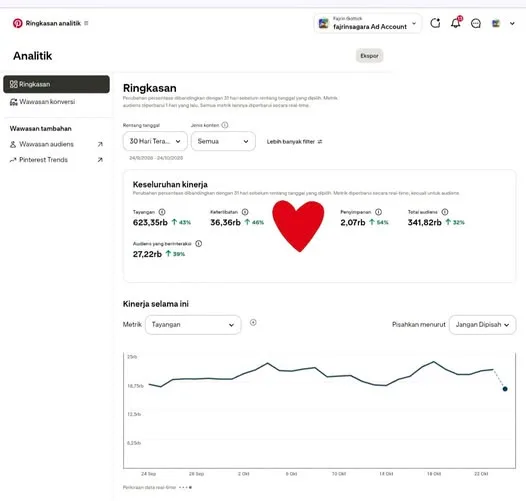Click the Pinterest Trends trend-line icon
The width and height of the screenshot is (526, 501).
pos(13,160)
